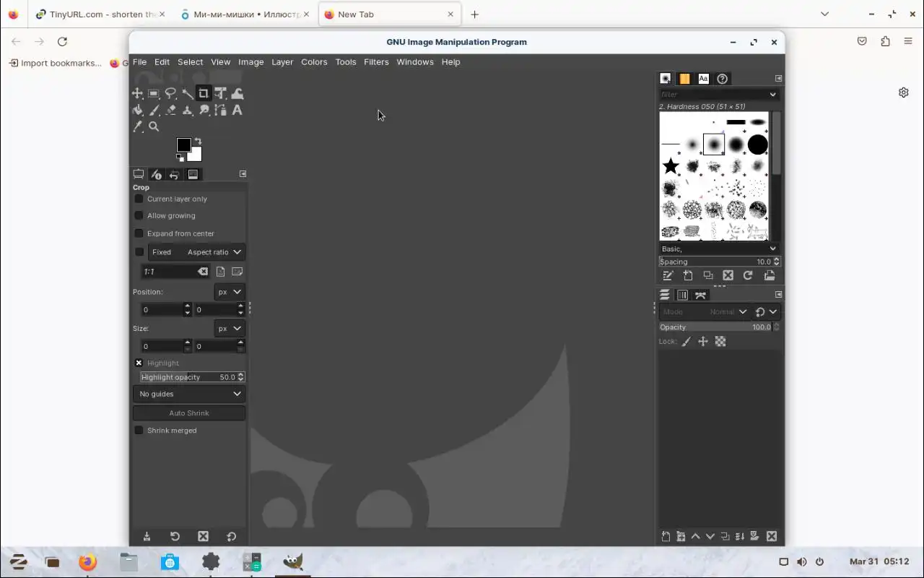Switch to the Tool Options tab
924x578 pixels.
(x=139, y=174)
